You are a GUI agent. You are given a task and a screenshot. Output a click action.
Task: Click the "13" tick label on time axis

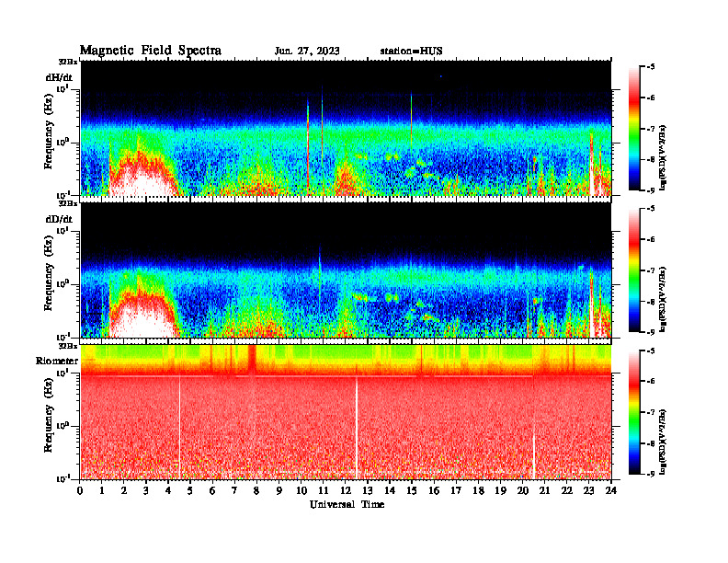click(368, 490)
